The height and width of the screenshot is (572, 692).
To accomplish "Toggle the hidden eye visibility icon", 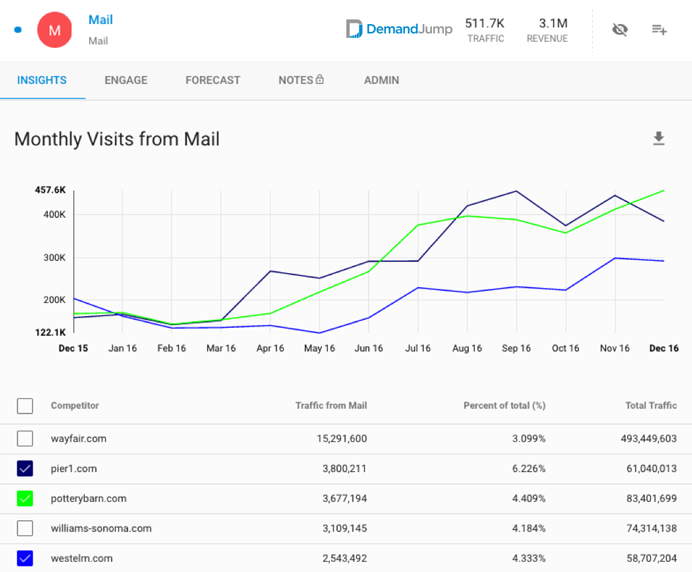I will click(x=620, y=30).
